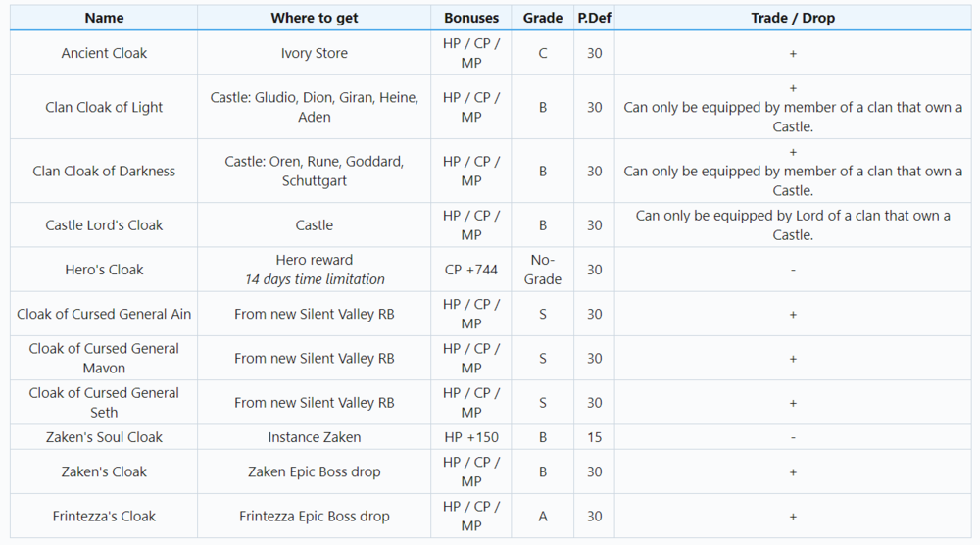Select the Grade column header
980x545 pixels.
(543, 18)
